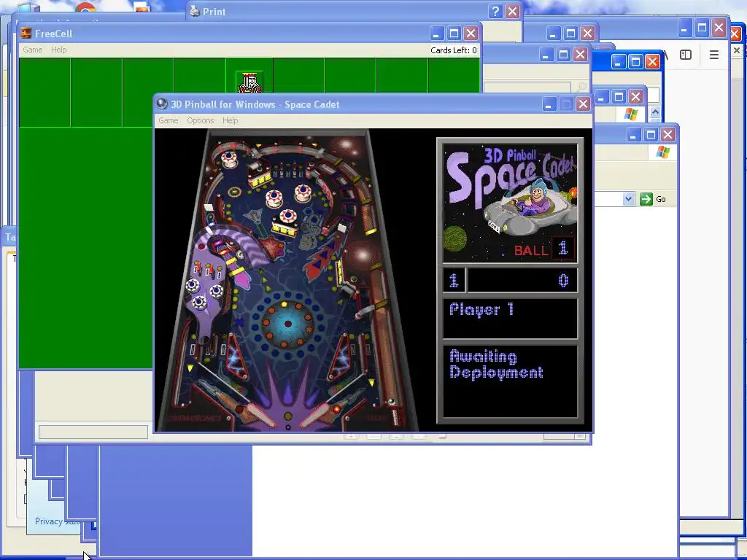Open the Game menu in FreeCell
This screenshot has width=747, height=560.
point(32,50)
